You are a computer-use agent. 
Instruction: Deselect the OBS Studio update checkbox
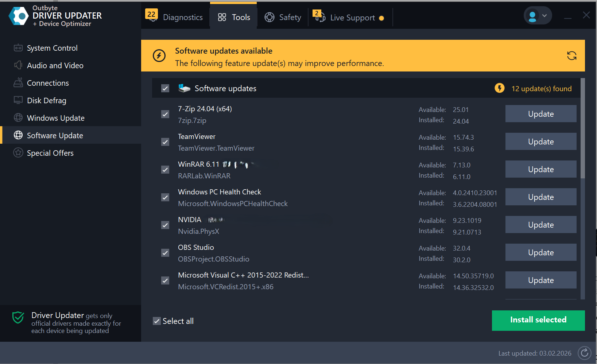pyautogui.click(x=165, y=253)
